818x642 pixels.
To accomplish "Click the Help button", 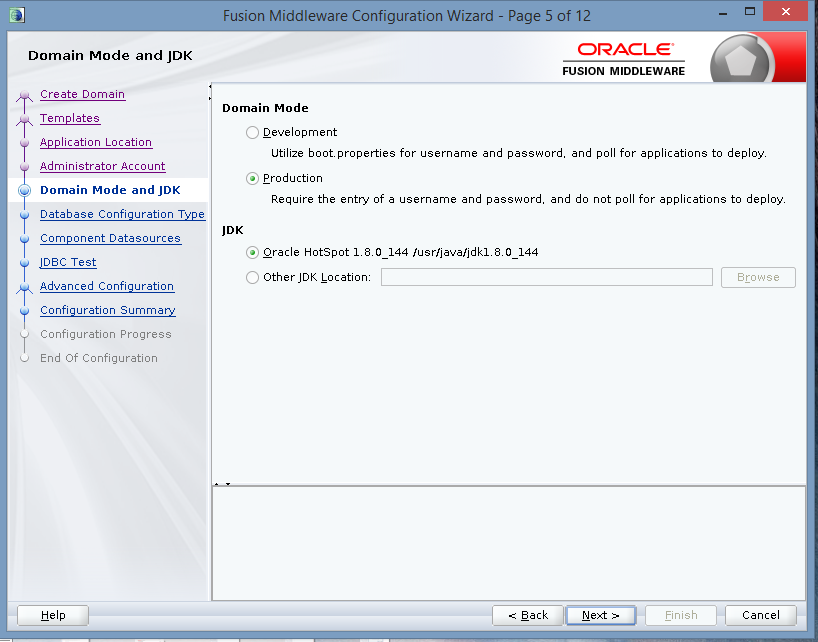I will (53, 615).
